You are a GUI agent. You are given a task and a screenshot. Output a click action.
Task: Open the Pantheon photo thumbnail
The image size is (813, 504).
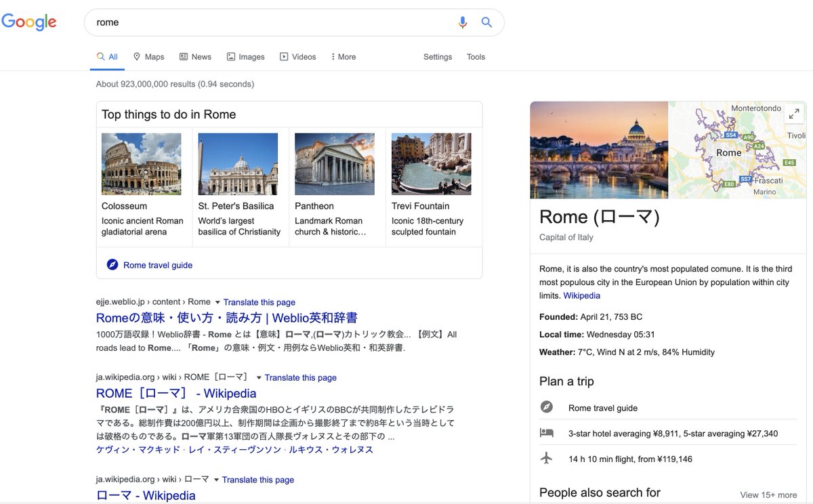335,164
